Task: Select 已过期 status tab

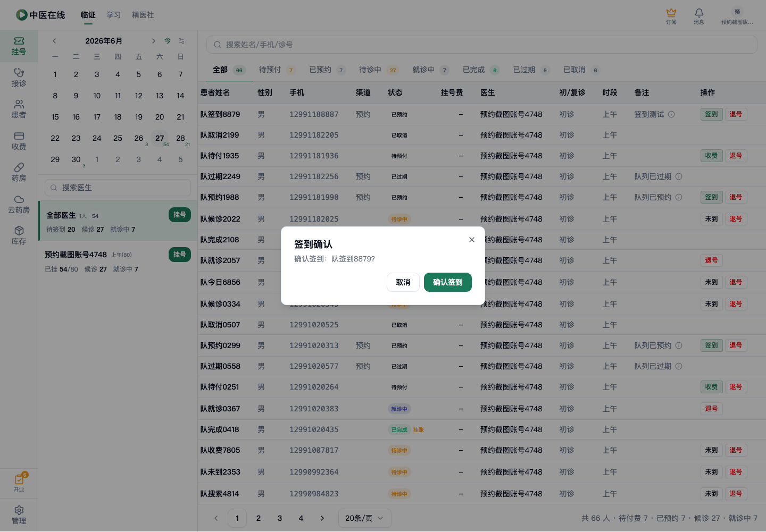Action: [531, 70]
